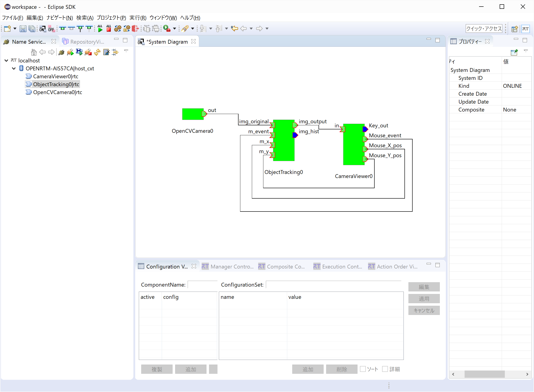
Task: Click the 編集 button in Configuration View
Action: tap(424, 287)
